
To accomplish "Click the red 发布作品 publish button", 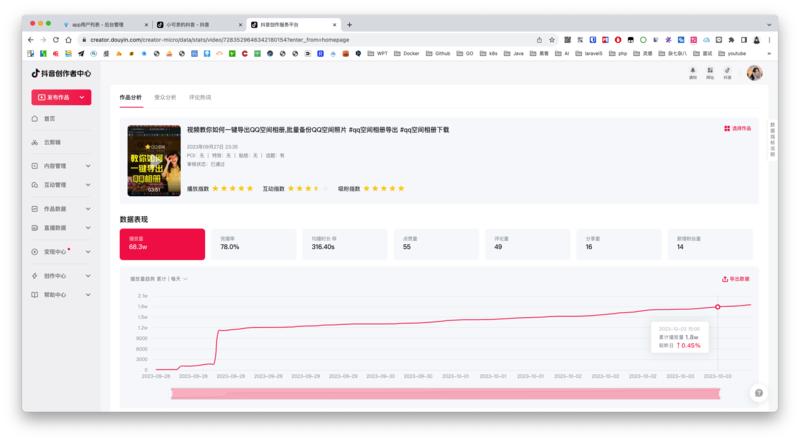I will coord(61,97).
